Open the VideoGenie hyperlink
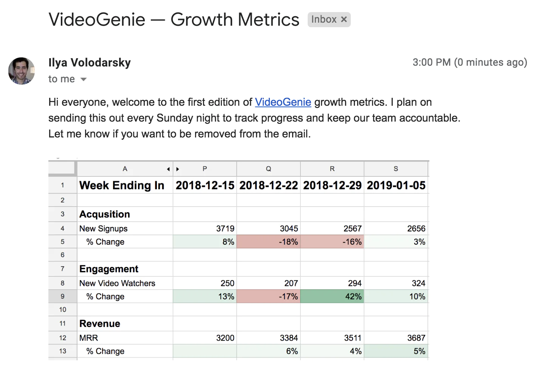539x392 pixels. (283, 102)
